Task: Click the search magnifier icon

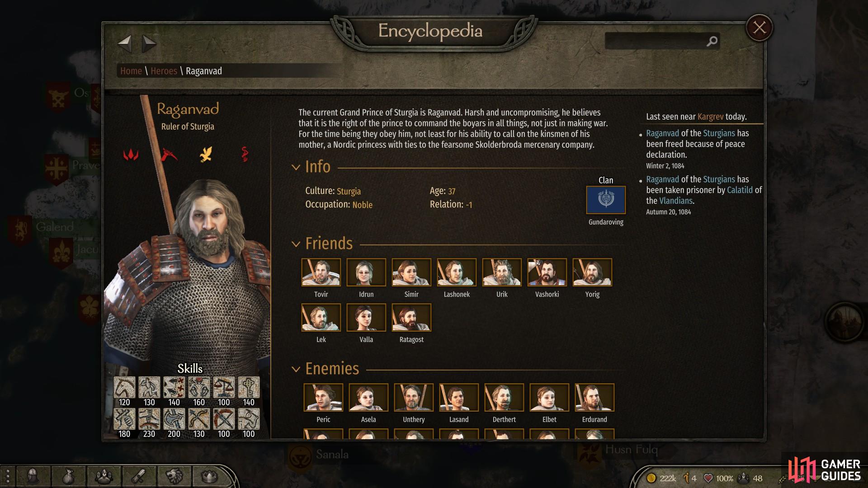Action: tap(712, 42)
